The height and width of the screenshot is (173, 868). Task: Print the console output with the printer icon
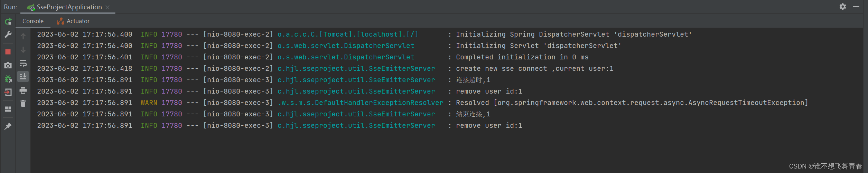tap(23, 90)
